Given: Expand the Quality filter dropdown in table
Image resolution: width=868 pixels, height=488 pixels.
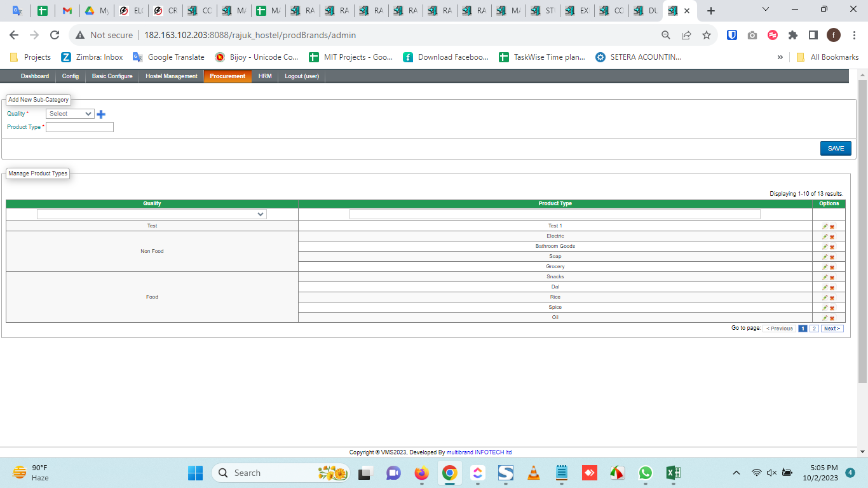Looking at the screenshot, I should pyautogui.click(x=152, y=215).
